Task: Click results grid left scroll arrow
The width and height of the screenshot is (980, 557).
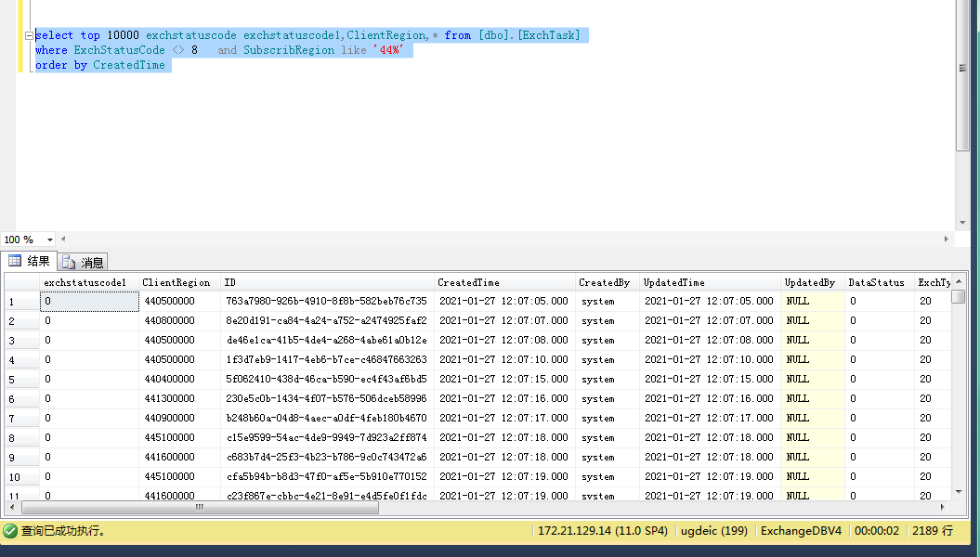Action: point(12,507)
